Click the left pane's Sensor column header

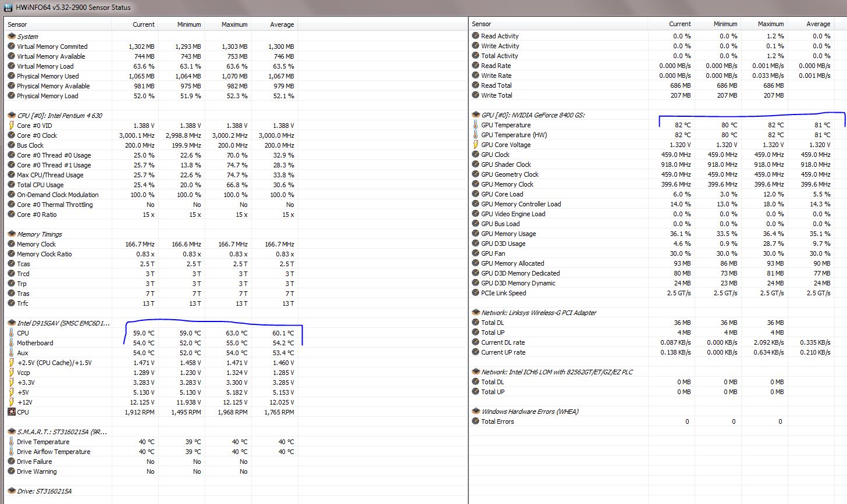click(x=17, y=24)
